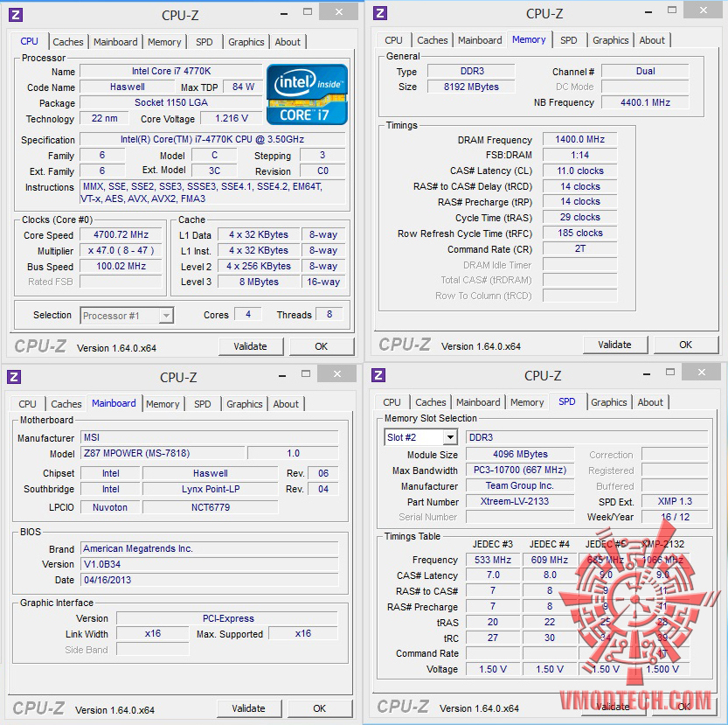Click OK in the CPU window
728x725 pixels.
click(x=322, y=346)
